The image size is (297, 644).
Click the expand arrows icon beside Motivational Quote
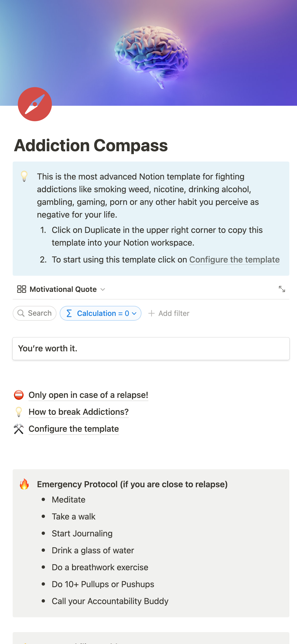(x=282, y=289)
